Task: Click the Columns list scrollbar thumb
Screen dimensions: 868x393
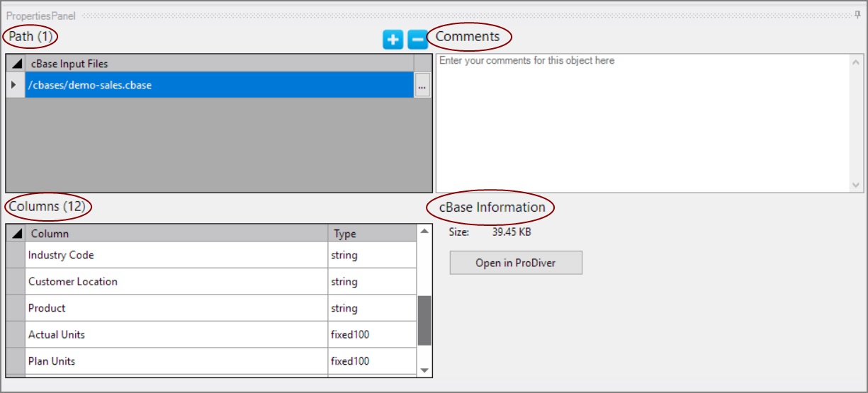Action: click(424, 320)
